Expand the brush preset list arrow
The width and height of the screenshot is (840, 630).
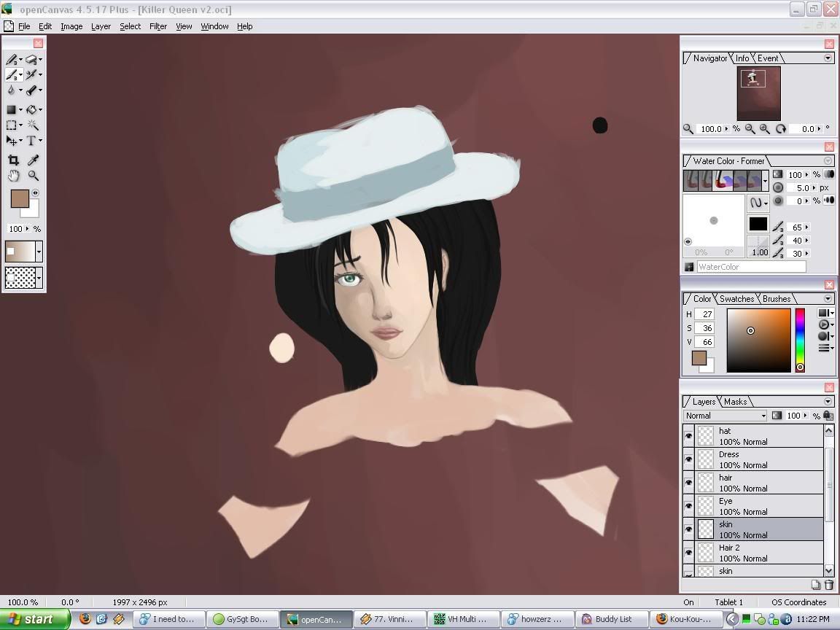[765, 180]
